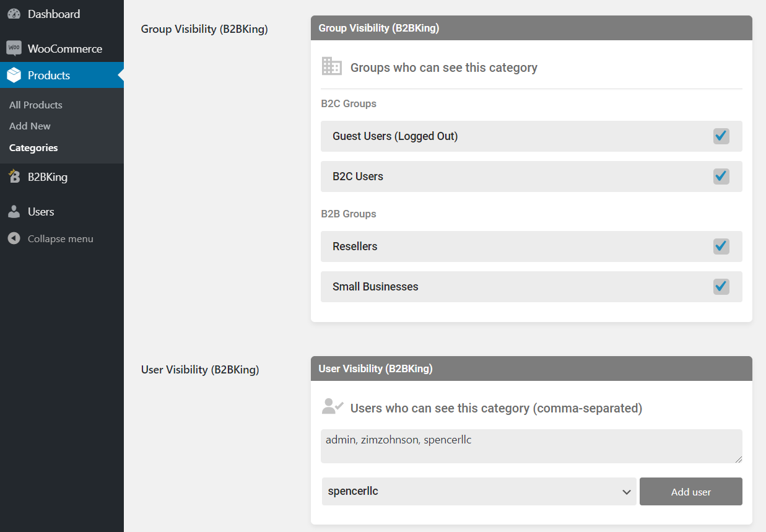Click the B2C Users row label
The height and width of the screenshot is (532, 766).
(x=358, y=177)
